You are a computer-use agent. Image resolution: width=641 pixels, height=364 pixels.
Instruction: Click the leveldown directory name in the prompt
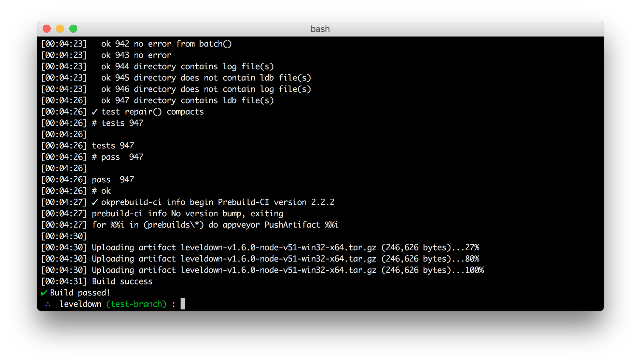point(80,304)
